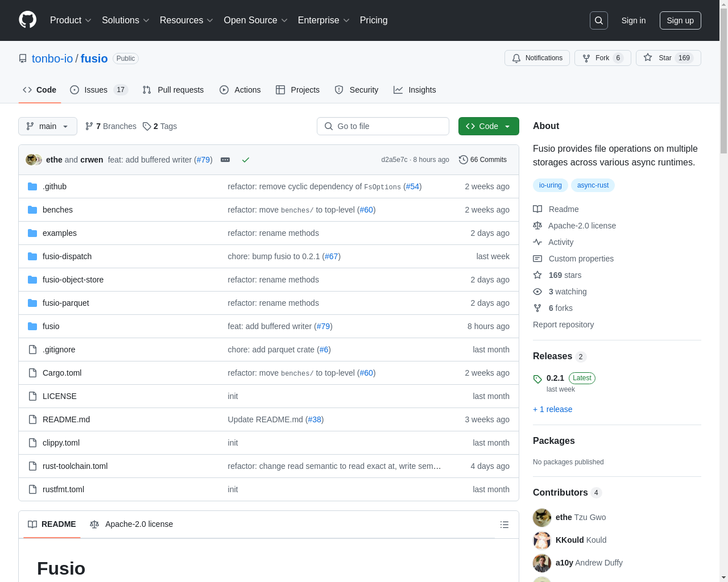Expand the Open Source menu
Screen dimensions: 728x582
[x=256, y=20]
